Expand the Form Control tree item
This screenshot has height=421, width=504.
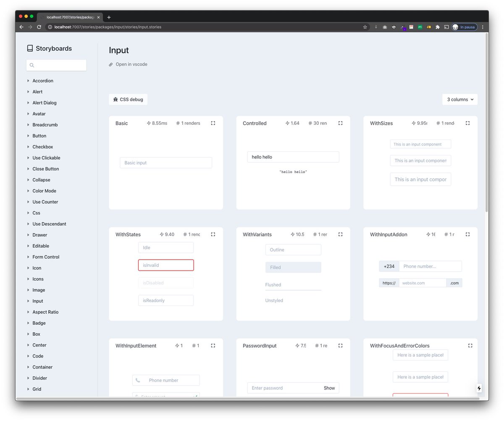28,257
